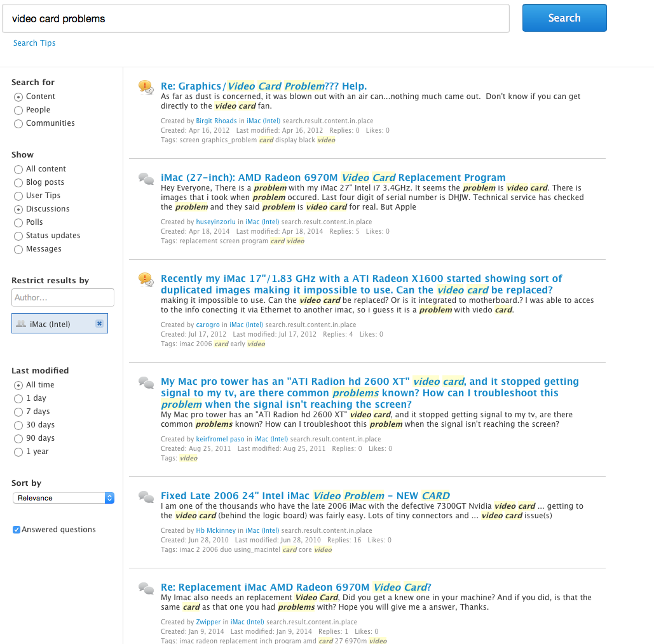The image size is (654, 644).
Task: Open iMac (Intel) community in keirfromel paso result
Action: [271, 439]
